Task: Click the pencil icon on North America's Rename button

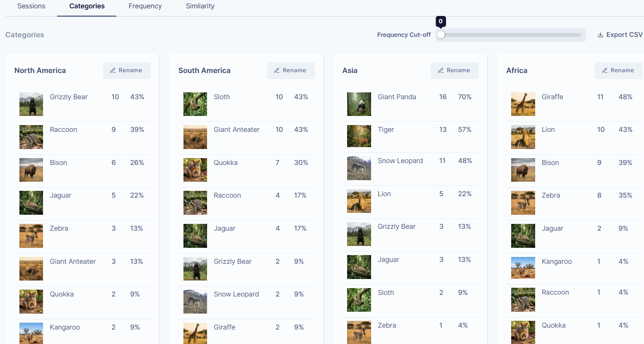Action: point(113,70)
